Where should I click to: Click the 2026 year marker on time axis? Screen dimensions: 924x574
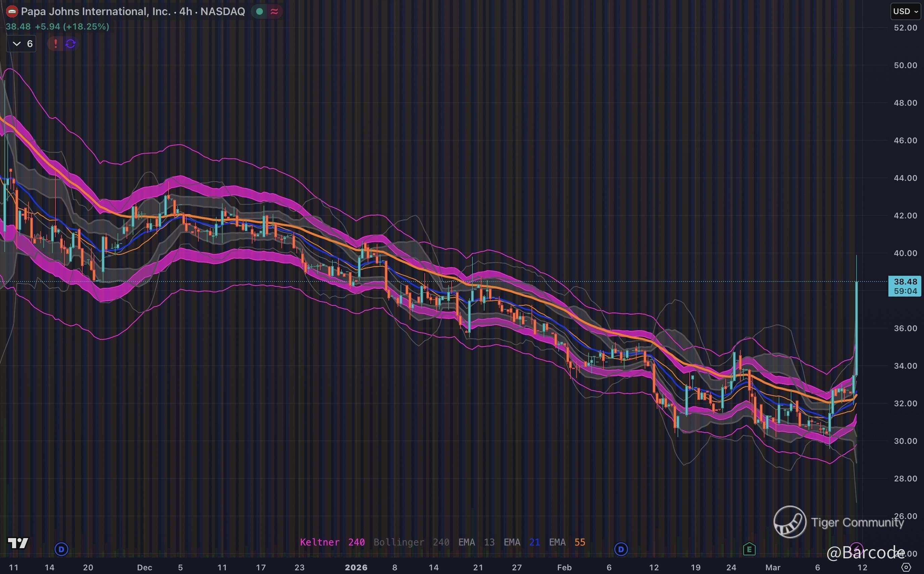click(356, 568)
